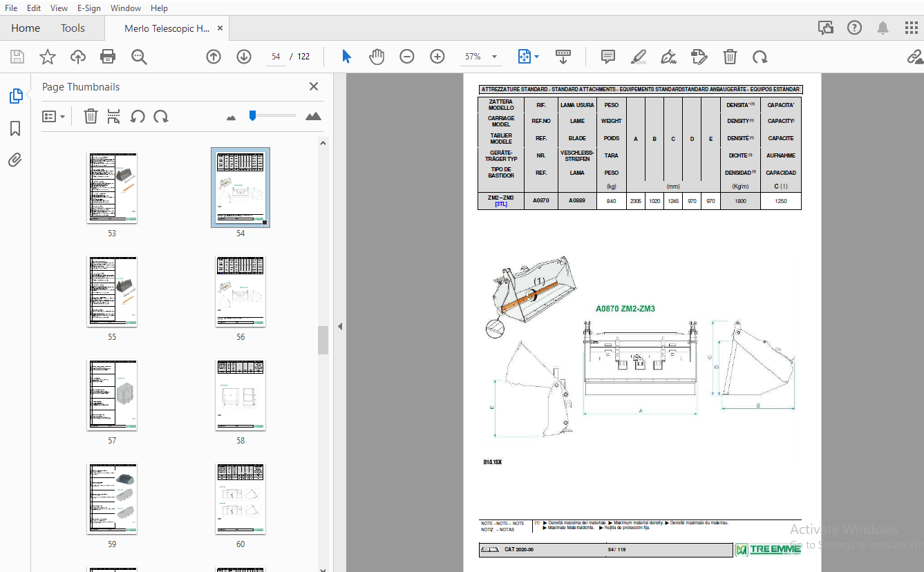Open the Help menu

pyautogui.click(x=159, y=8)
